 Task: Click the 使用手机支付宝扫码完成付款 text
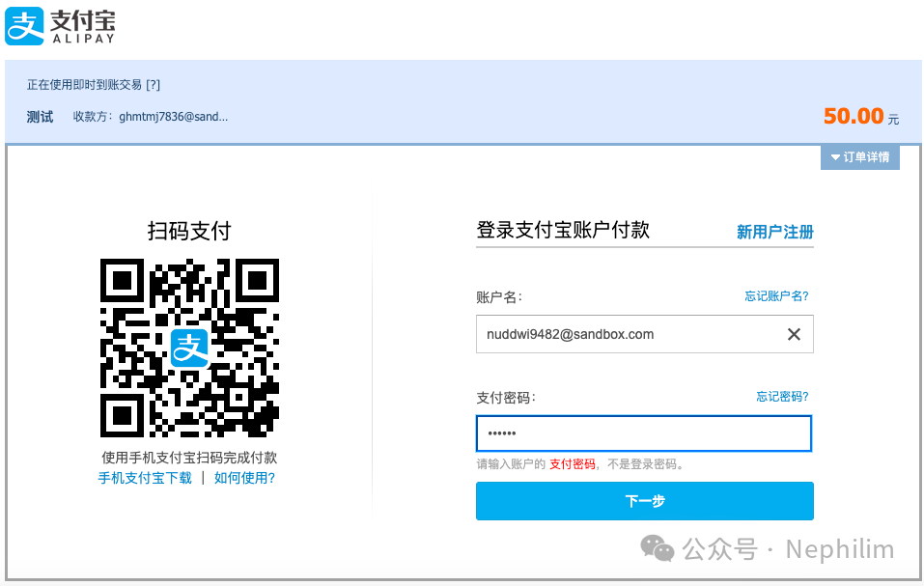click(189, 458)
